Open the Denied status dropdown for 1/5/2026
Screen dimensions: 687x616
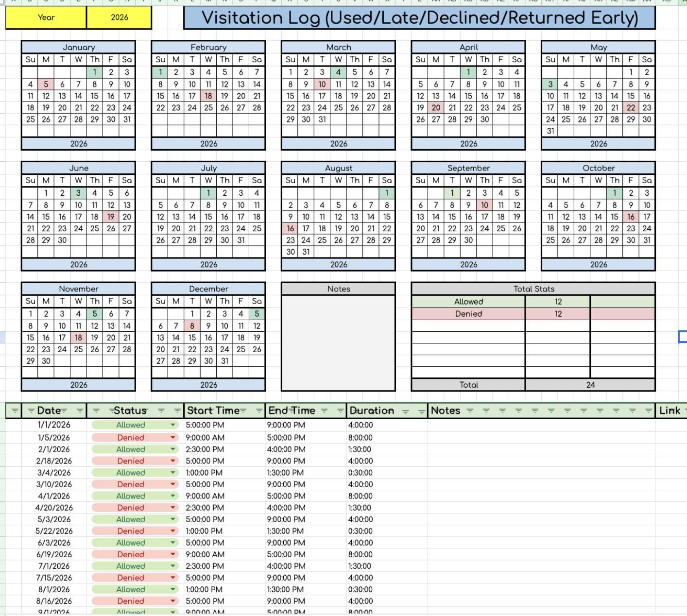[172, 438]
